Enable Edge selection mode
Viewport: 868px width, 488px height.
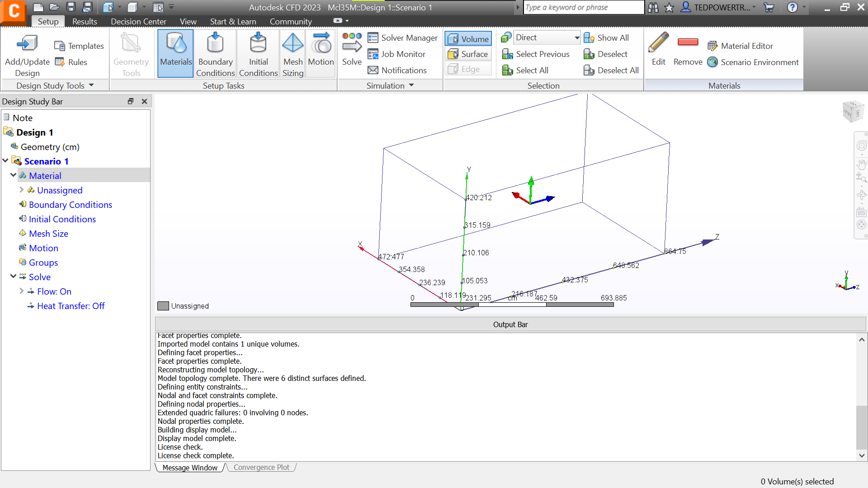click(x=468, y=69)
